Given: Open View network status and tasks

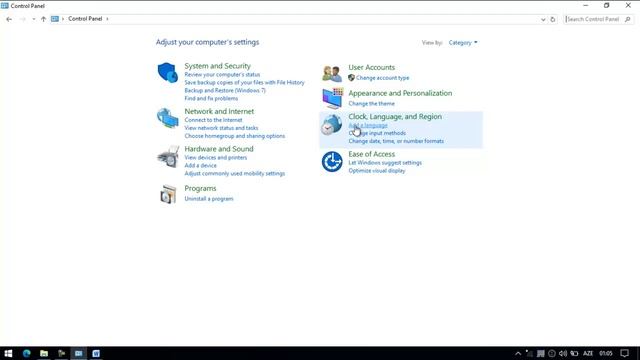Looking at the screenshot, I should pyautogui.click(x=221, y=128).
